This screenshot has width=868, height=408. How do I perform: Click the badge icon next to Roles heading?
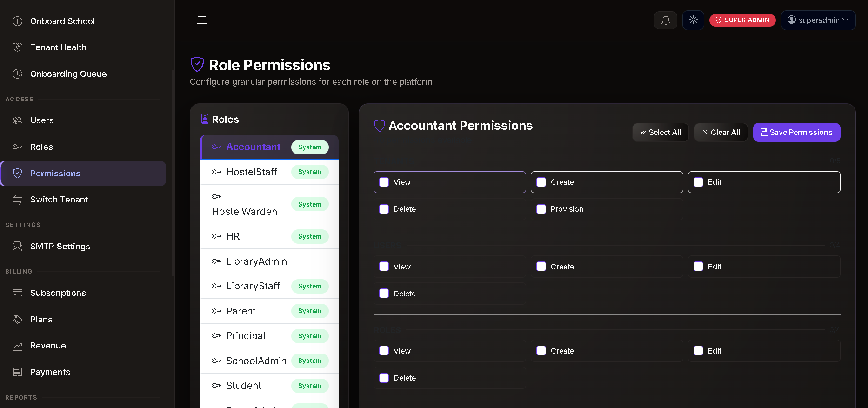tap(205, 119)
